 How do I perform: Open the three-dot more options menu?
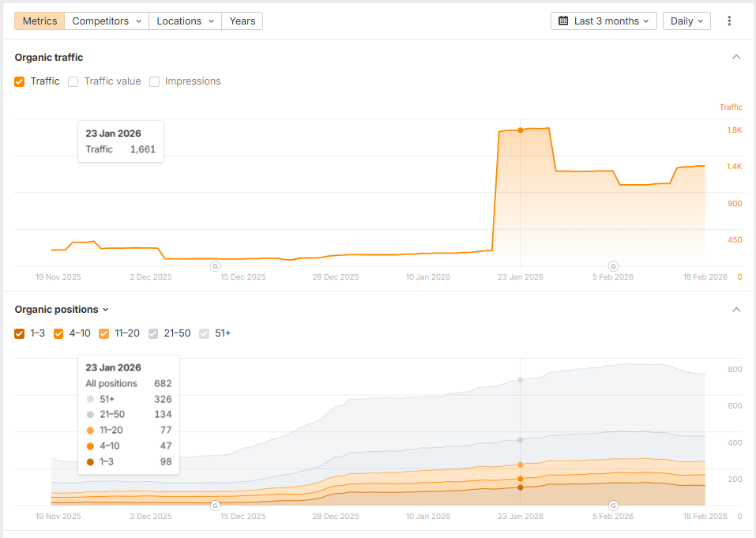[x=729, y=21]
